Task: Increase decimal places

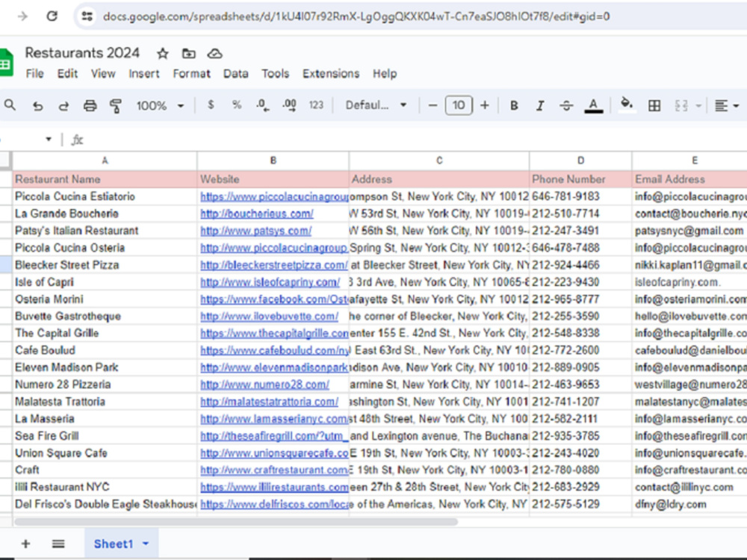Action: (x=289, y=105)
